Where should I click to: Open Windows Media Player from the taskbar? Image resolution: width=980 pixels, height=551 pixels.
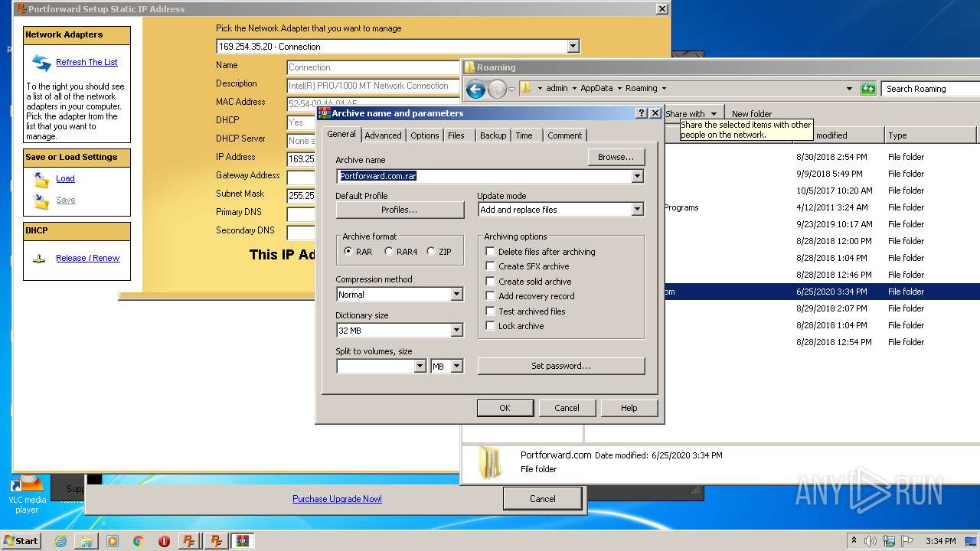point(113,541)
